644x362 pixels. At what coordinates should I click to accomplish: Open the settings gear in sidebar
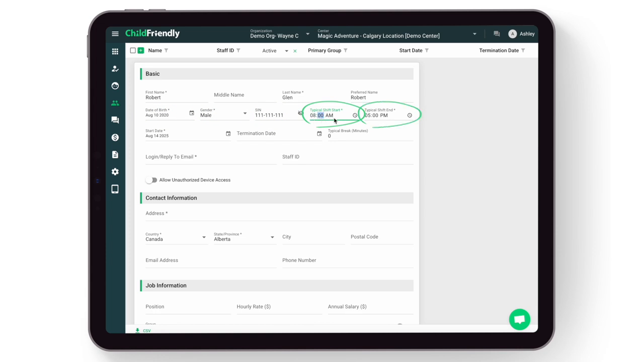(x=115, y=171)
